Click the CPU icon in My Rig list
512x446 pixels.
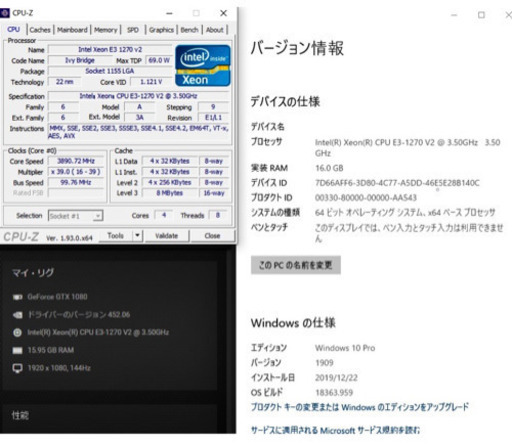point(17,333)
